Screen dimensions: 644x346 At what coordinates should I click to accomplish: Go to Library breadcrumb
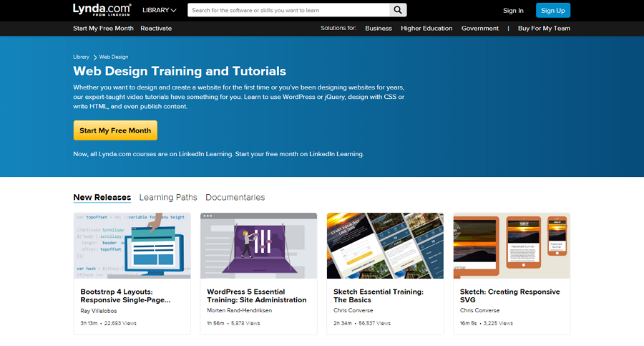click(81, 57)
